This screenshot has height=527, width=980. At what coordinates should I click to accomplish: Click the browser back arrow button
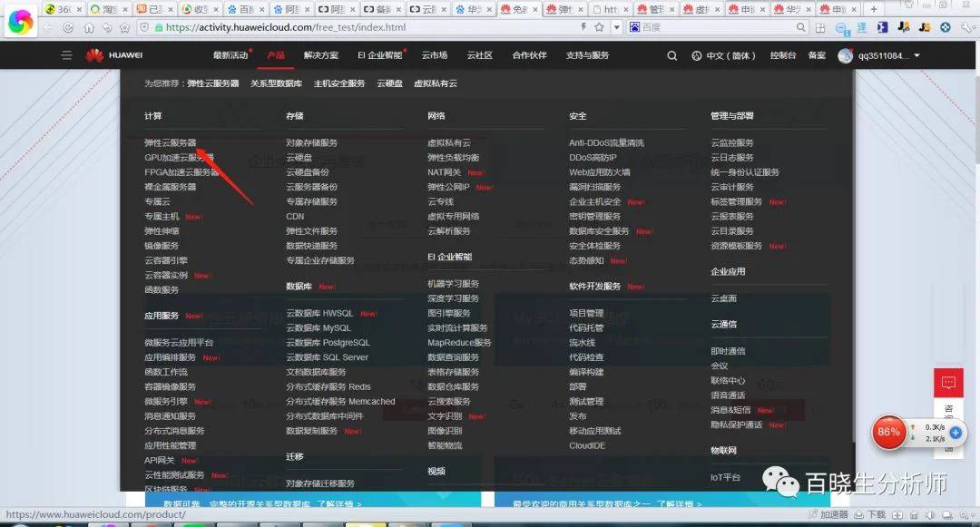tap(48, 27)
